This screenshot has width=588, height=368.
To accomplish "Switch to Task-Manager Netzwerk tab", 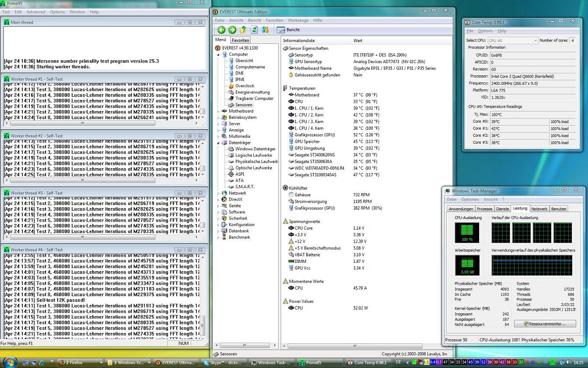I will pos(539,209).
